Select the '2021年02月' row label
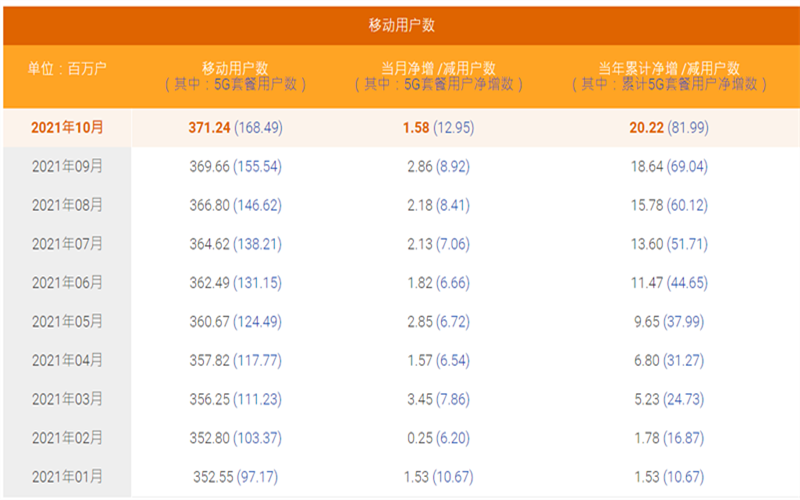Viewport: 800px width, 500px height. [x=67, y=438]
